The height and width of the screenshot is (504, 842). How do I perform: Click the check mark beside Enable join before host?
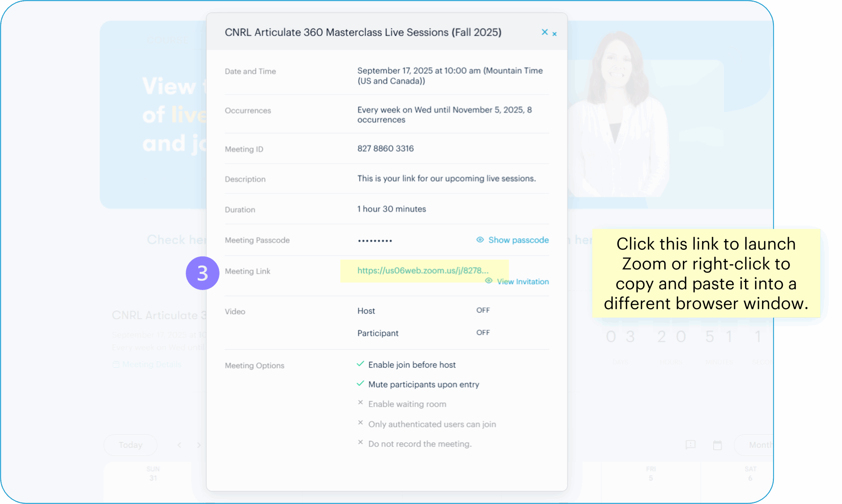[x=360, y=364]
